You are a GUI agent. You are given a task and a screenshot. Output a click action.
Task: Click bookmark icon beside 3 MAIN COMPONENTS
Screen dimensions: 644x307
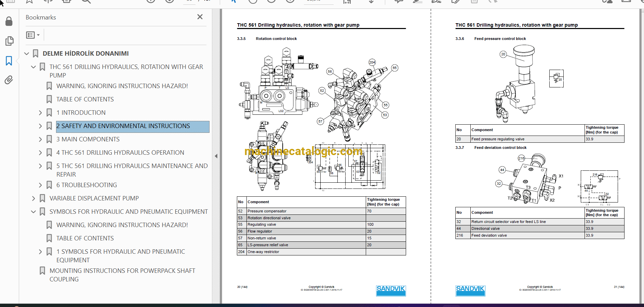(49, 139)
